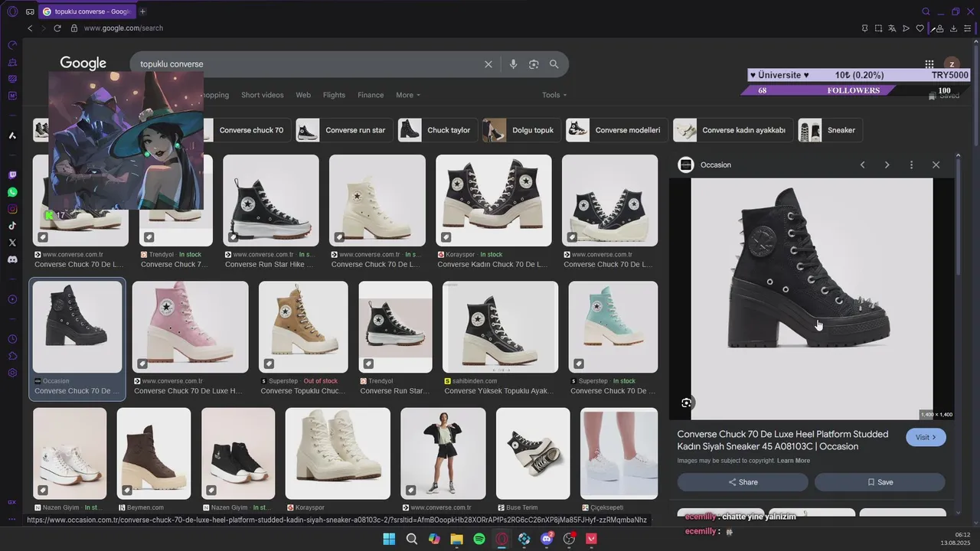Switch to the Web results tab

pos(303,95)
